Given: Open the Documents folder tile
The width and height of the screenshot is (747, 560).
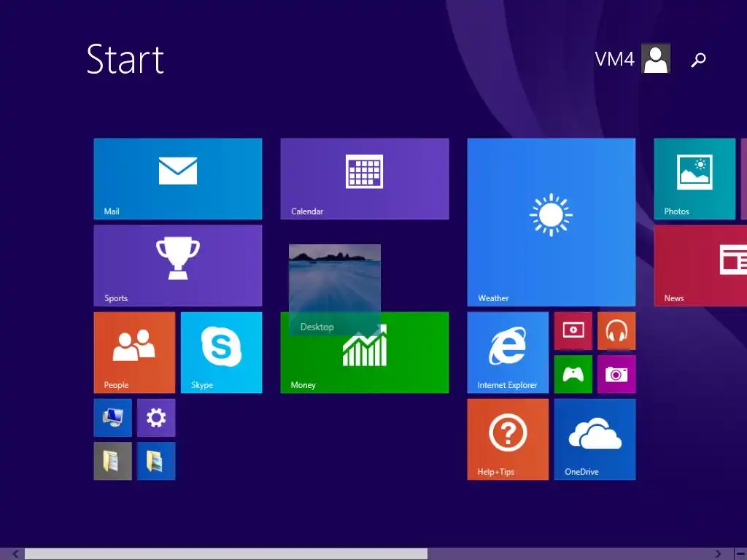Looking at the screenshot, I should 113,461.
